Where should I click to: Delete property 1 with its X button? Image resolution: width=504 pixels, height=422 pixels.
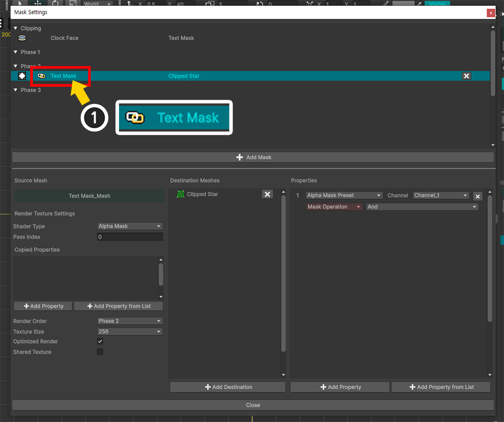478,196
